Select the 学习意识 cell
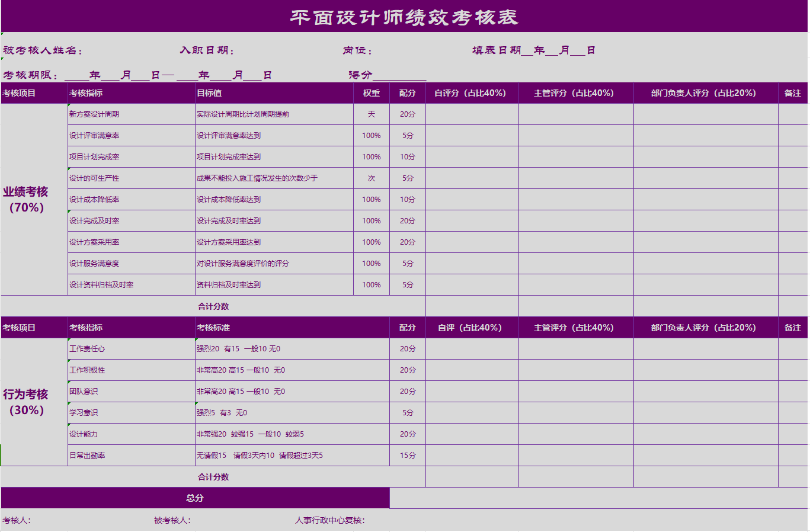The image size is (810, 532). pos(132,413)
